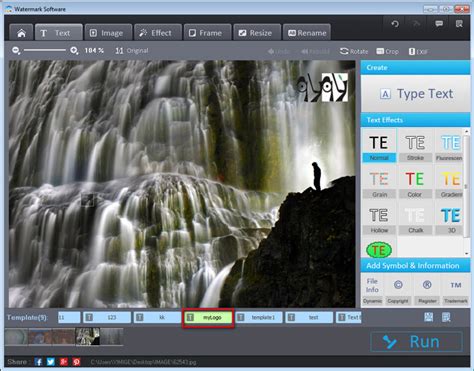
Task: Start processing with the Run button
Action: coord(416,341)
